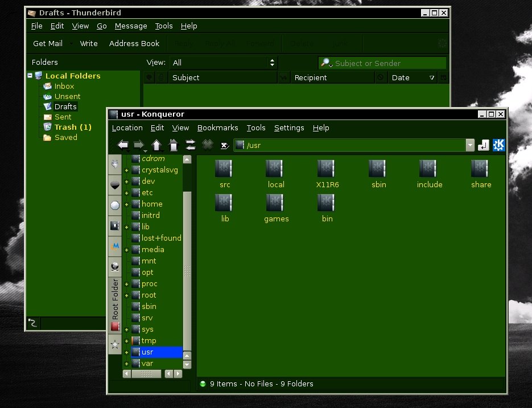Open the bin folder in main view

[326, 203]
